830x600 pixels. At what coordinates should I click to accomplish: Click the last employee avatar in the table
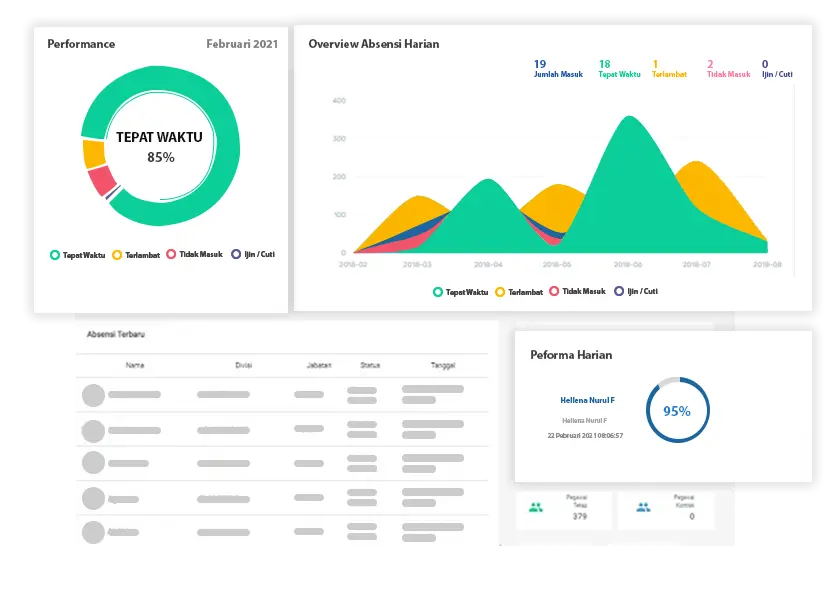pos(93,532)
